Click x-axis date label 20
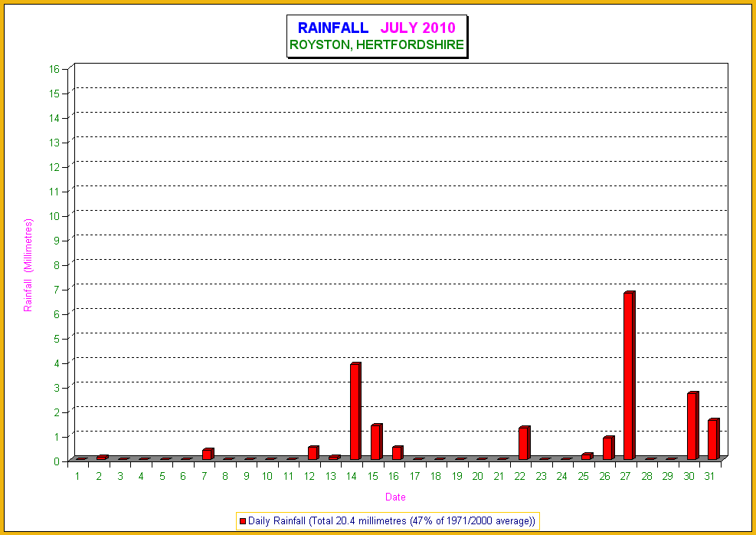 (478, 477)
